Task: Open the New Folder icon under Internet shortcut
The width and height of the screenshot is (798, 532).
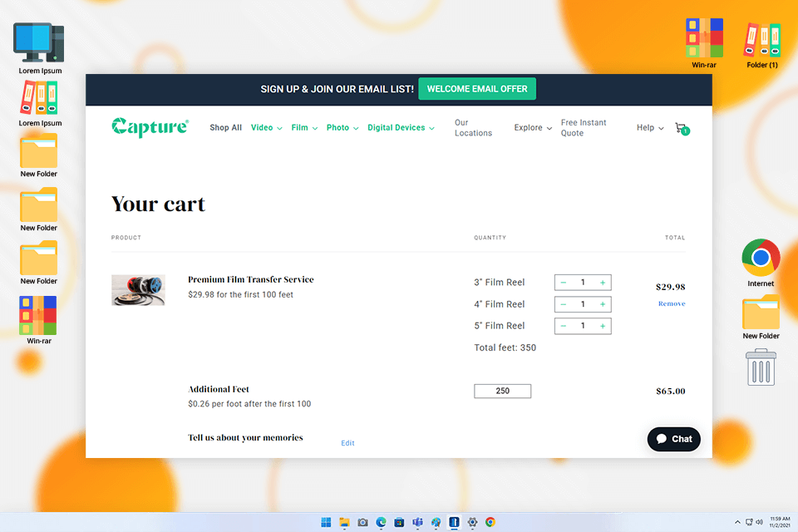Action: coord(761,318)
